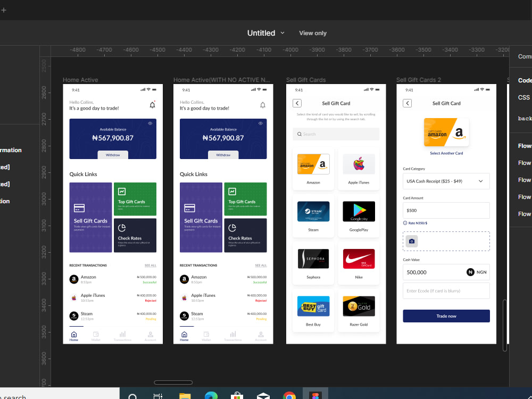The height and width of the screenshot is (399, 532).
Task: Click Top Gift Cards tile in second home frame
Action: click(x=245, y=199)
